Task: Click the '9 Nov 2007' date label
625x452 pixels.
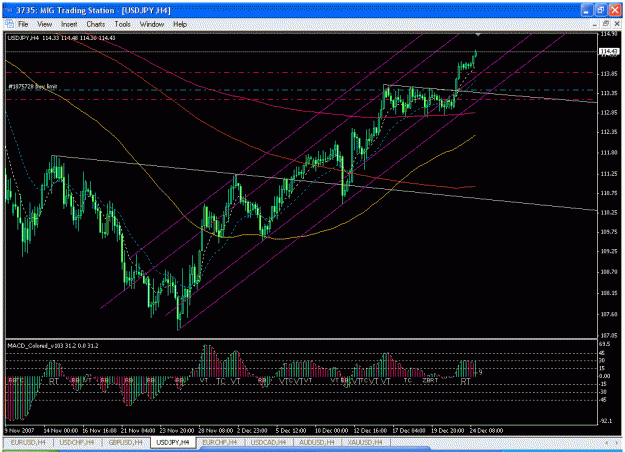Action: point(20,430)
